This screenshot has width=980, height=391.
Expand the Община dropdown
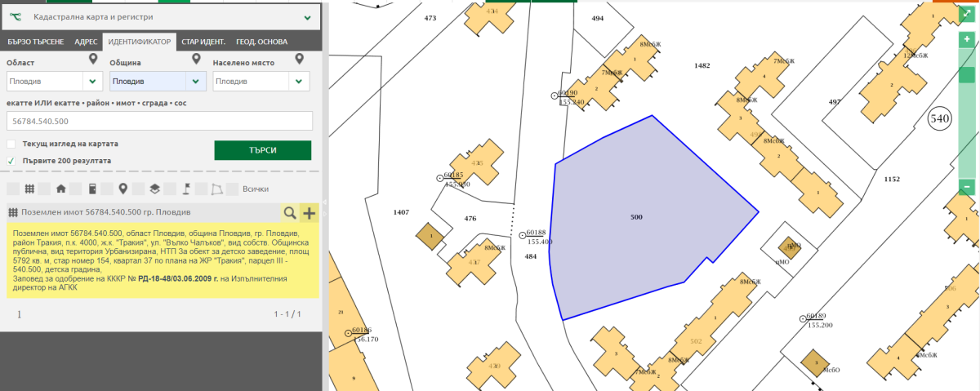click(196, 82)
